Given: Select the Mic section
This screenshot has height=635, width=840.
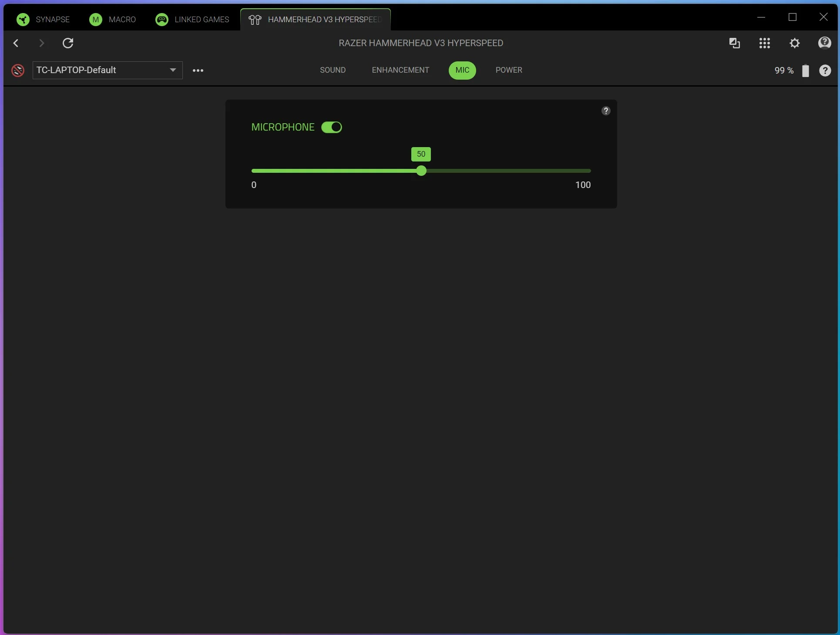Looking at the screenshot, I should [462, 70].
